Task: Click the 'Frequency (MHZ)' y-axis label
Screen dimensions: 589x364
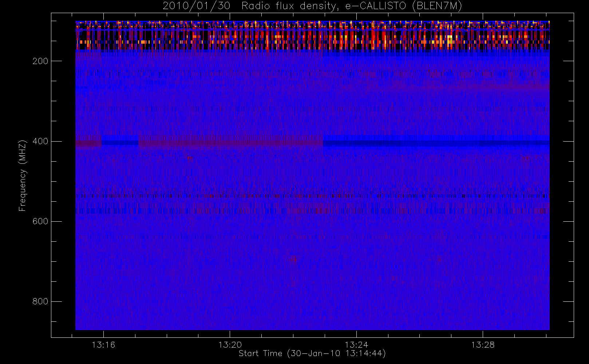Action: [23, 175]
